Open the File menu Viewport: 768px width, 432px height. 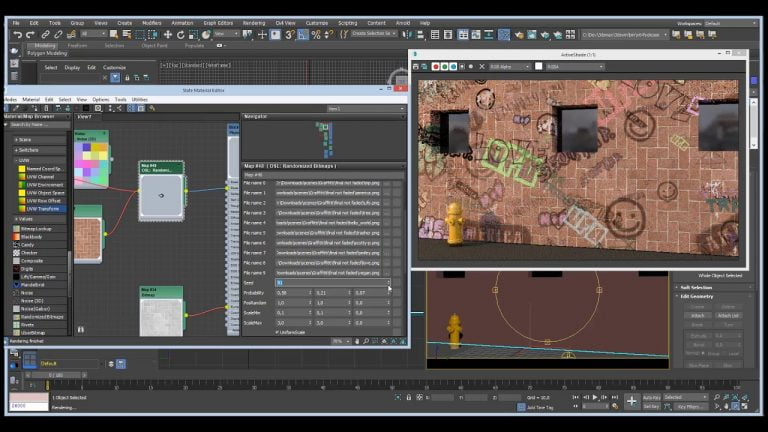pos(16,23)
